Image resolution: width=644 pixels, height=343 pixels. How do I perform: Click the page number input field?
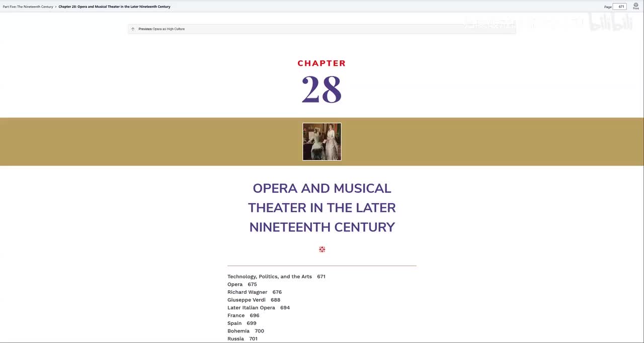pos(619,7)
